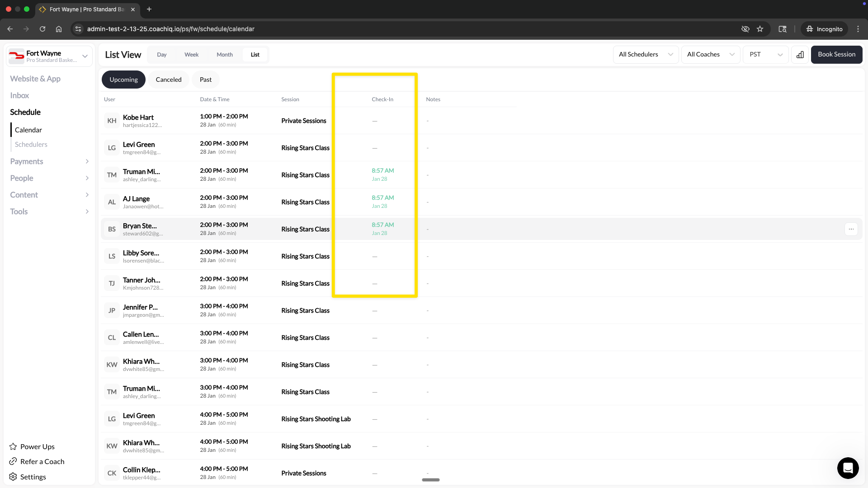Open the All Schedulers dropdown
The width and height of the screenshot is (868, 488).
click(645, 54)
